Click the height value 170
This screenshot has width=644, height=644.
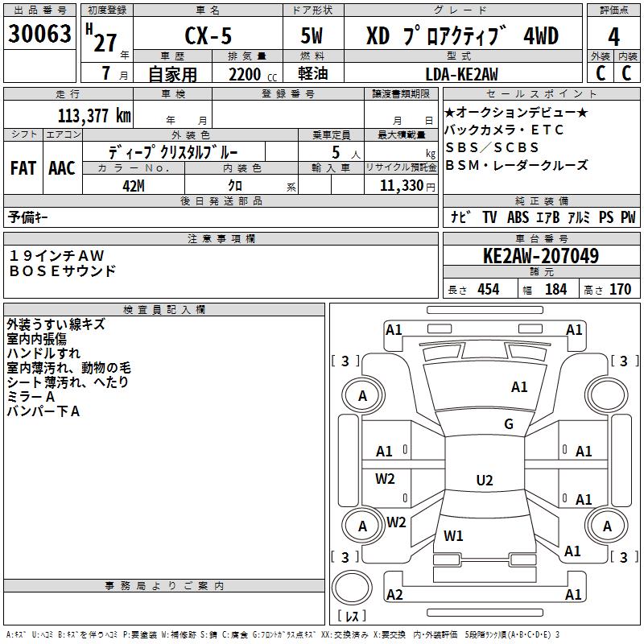(620, 289)
